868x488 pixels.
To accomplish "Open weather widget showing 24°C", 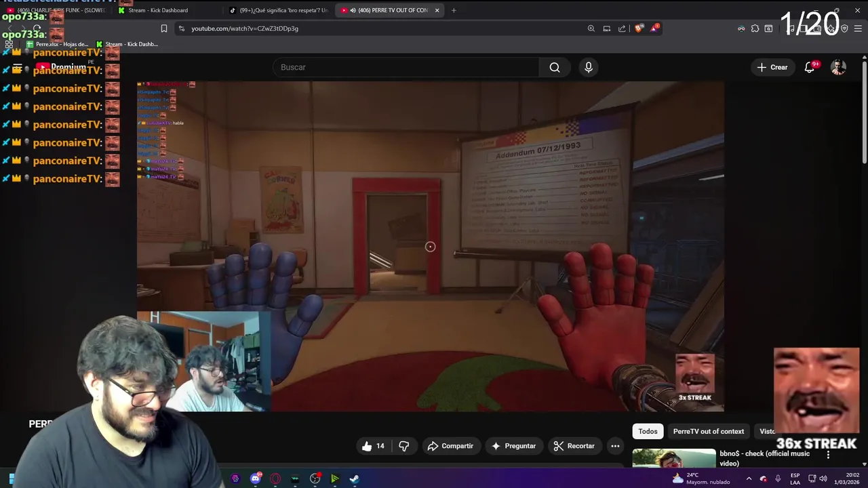I will [x=701, y=479].
